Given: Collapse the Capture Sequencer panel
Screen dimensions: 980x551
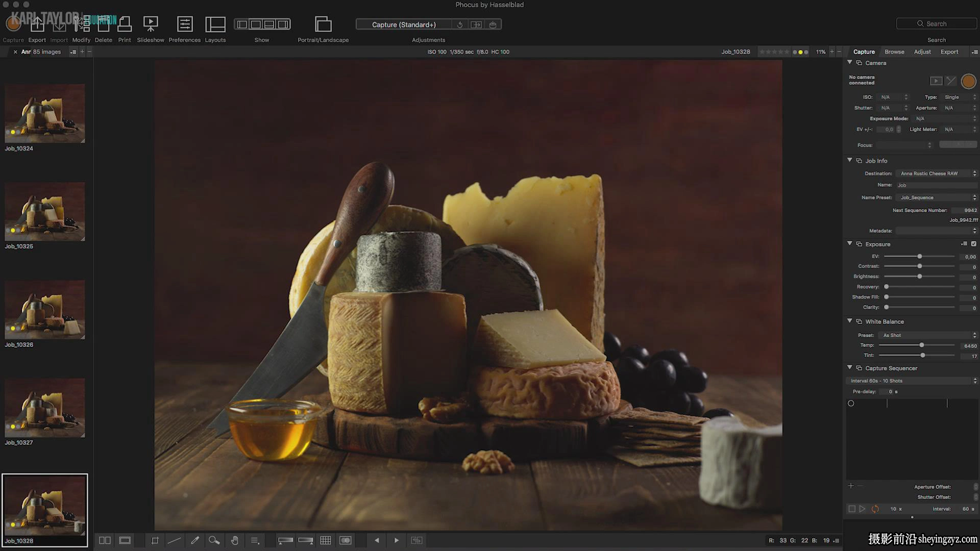Looking at the screenshot, I should [x=850, y=367].
